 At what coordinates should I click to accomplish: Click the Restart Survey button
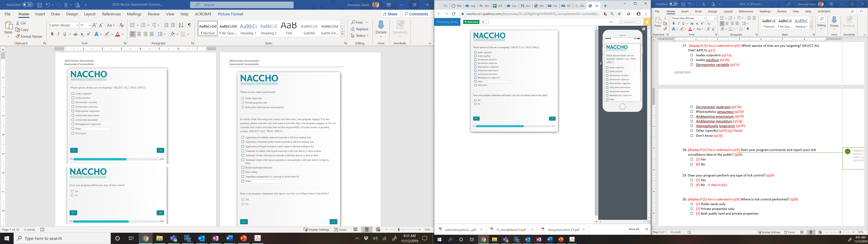[x=471, y=22]
